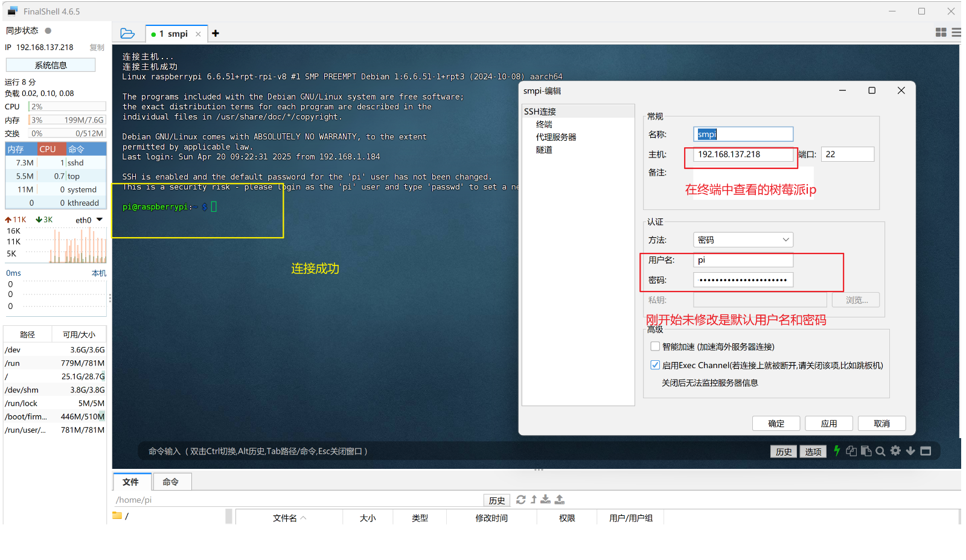This screenshot has height=560, width=966.
Task: Select the sshd process row
Action: pos(56,163)
